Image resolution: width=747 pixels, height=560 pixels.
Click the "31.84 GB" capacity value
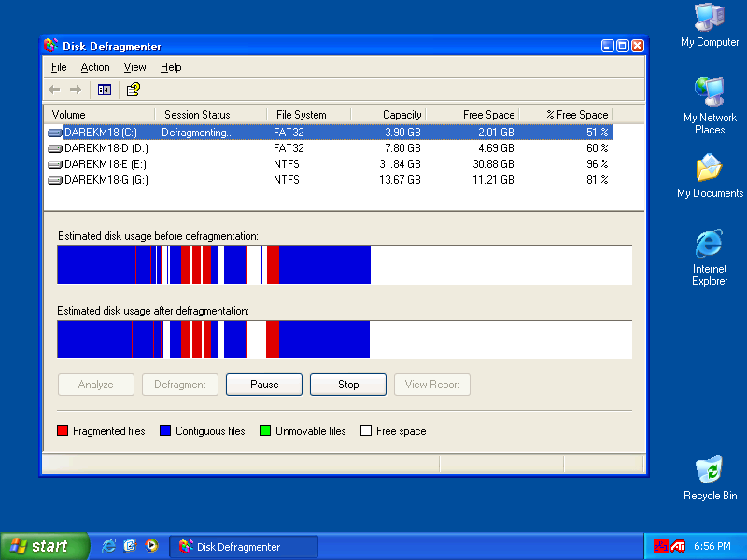click(401, 164)
